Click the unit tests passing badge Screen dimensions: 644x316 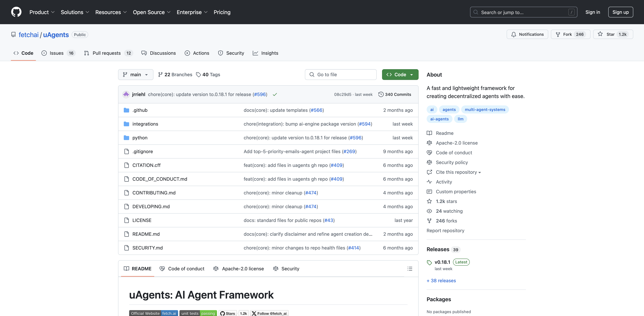click(x=198, y=313)
